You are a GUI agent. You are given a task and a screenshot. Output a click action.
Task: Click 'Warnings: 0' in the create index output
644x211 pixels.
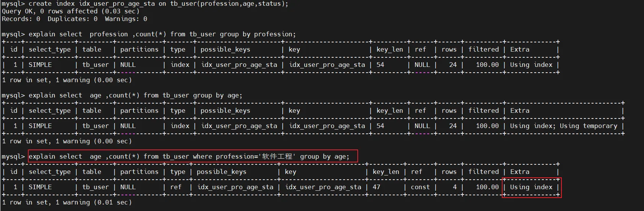tap(126, 19)
